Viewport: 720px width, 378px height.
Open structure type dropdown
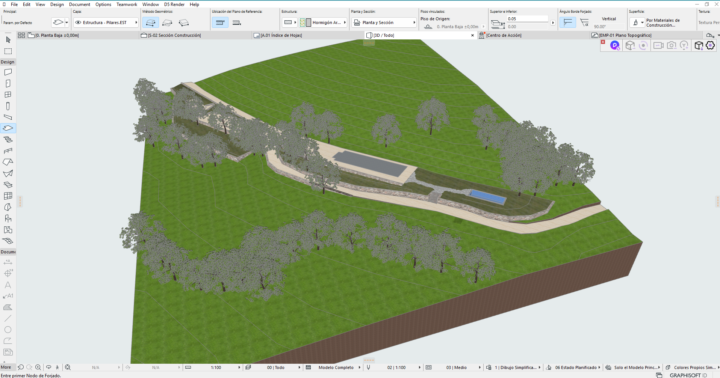click(289, 23)
